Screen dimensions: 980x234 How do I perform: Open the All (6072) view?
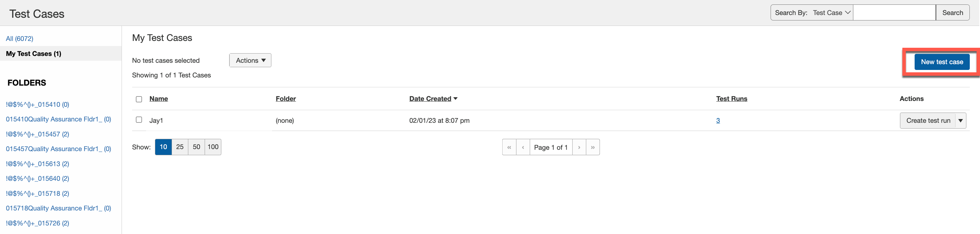click(19, 39)
